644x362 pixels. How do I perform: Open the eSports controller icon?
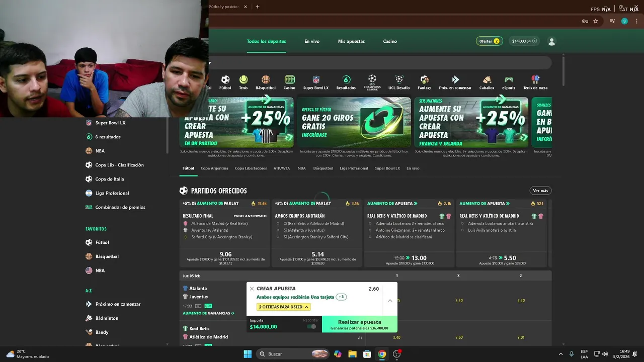[x=509, y=79]
